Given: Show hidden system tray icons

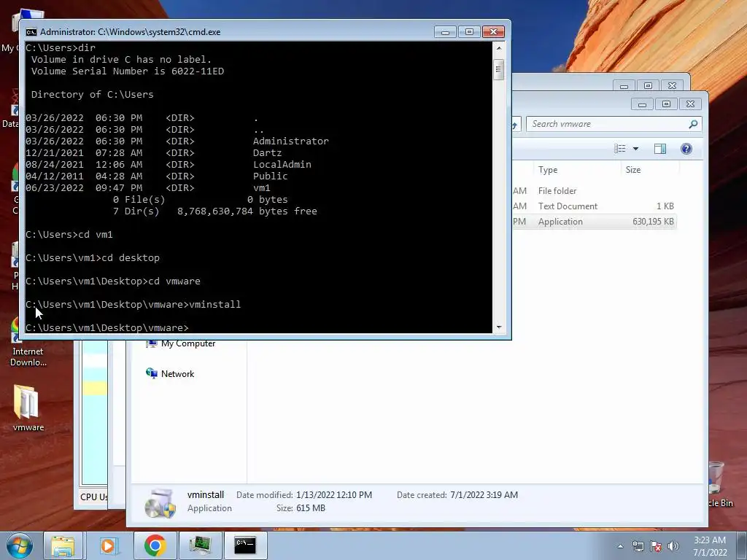Looking at the screenshot, I should click(620, 546).
